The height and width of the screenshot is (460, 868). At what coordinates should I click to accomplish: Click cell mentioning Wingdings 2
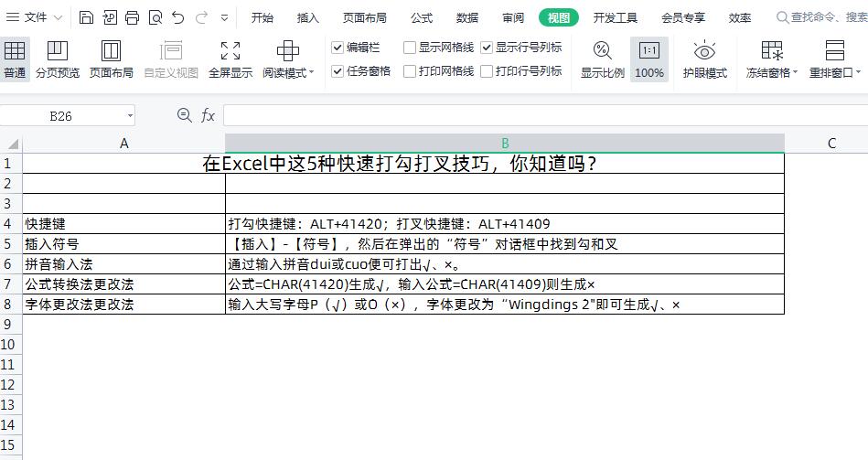pos(505,304)
